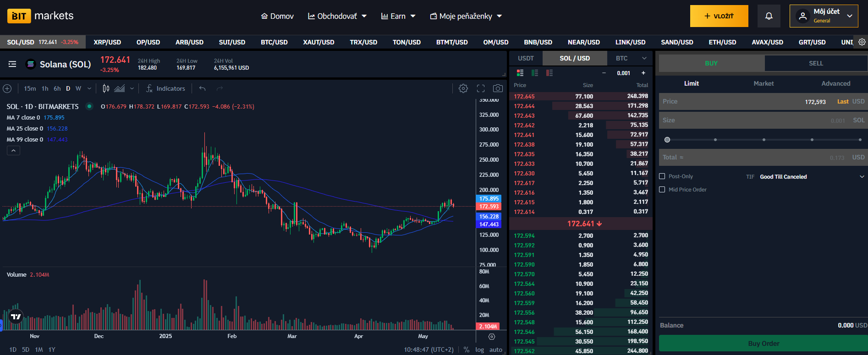Show only sell orders in order book
This screenshot has height=355, width=868.
(549, 73)
